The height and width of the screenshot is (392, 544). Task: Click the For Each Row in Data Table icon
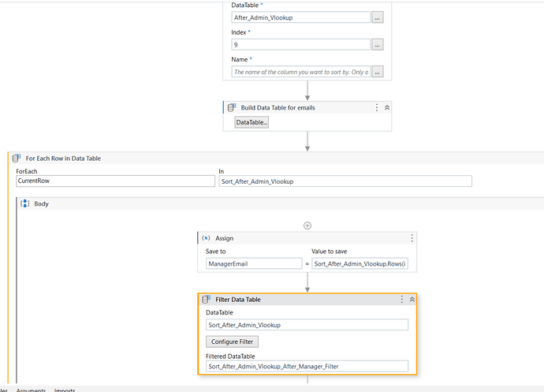tap(17, 159)
